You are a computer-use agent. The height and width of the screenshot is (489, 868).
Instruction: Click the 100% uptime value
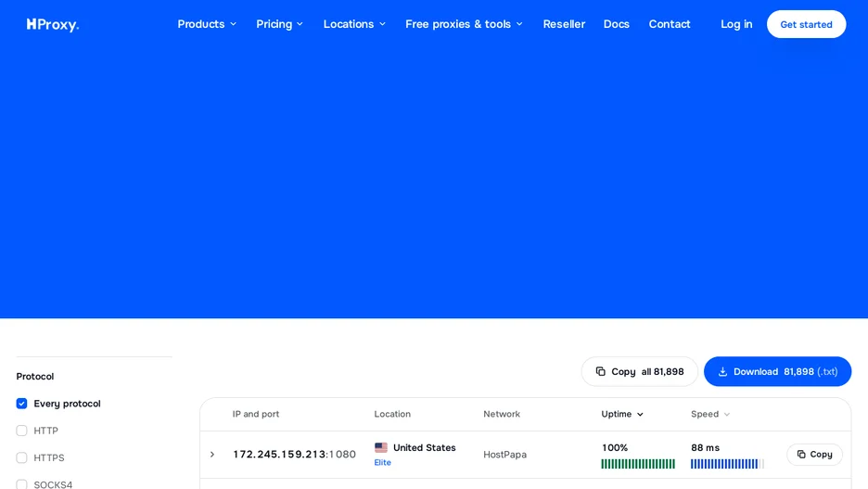coord(615,447)
